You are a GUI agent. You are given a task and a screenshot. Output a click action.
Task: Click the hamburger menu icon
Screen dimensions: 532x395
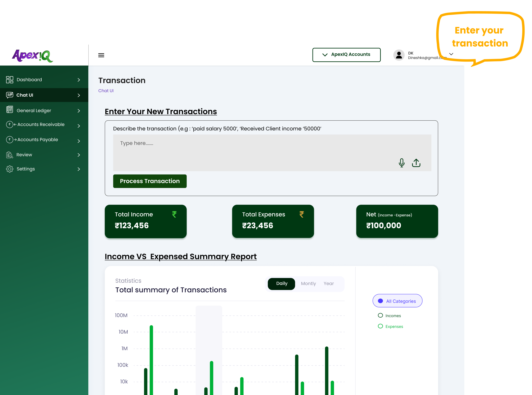(x=101, y=55)
